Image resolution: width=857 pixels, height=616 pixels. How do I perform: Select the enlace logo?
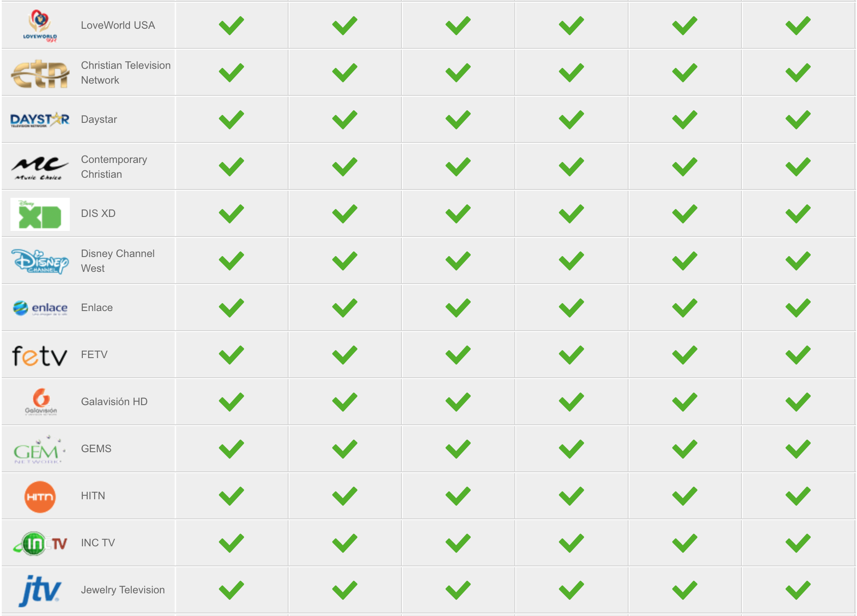click(x=40, y=308)
